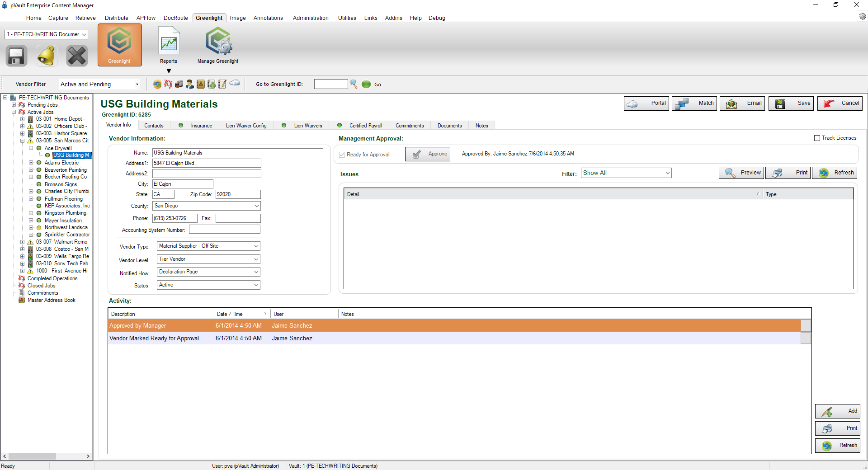Click the Go to Greenlight ID field
The width and height of the screenshot is (868, 470).
(331, 84)
